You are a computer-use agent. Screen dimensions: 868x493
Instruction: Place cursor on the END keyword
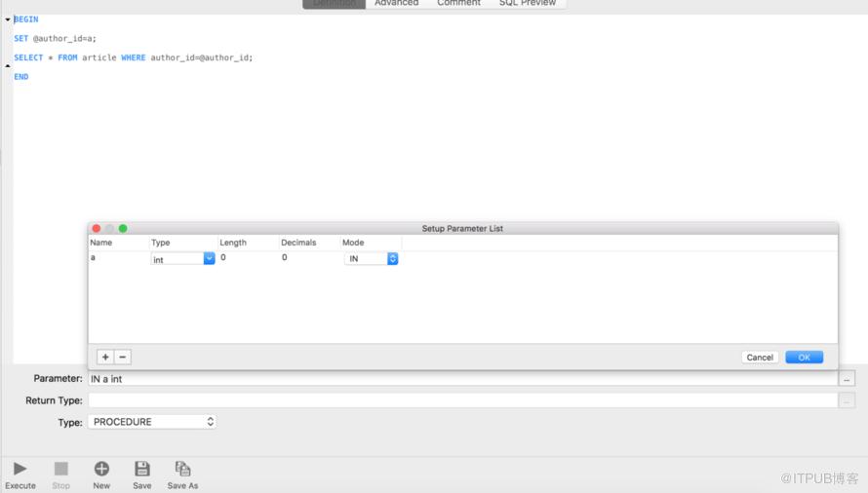(21, 76)
